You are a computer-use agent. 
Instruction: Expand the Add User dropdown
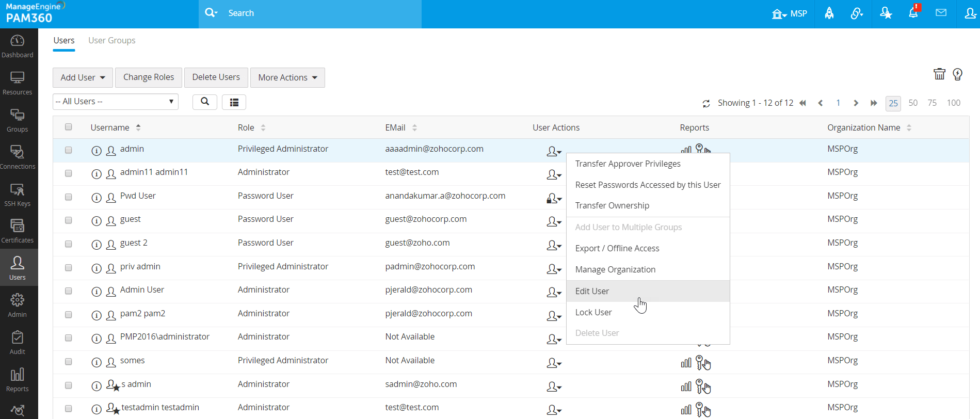83,77
